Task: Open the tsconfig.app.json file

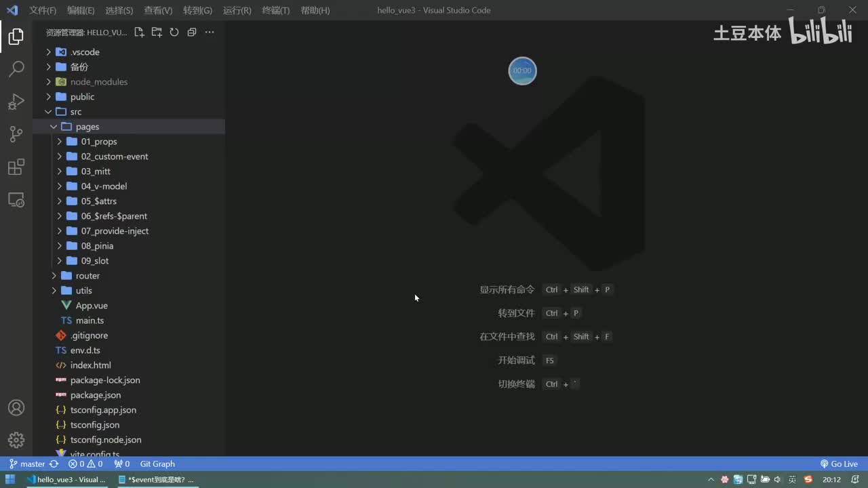Action: click(129, 410)
